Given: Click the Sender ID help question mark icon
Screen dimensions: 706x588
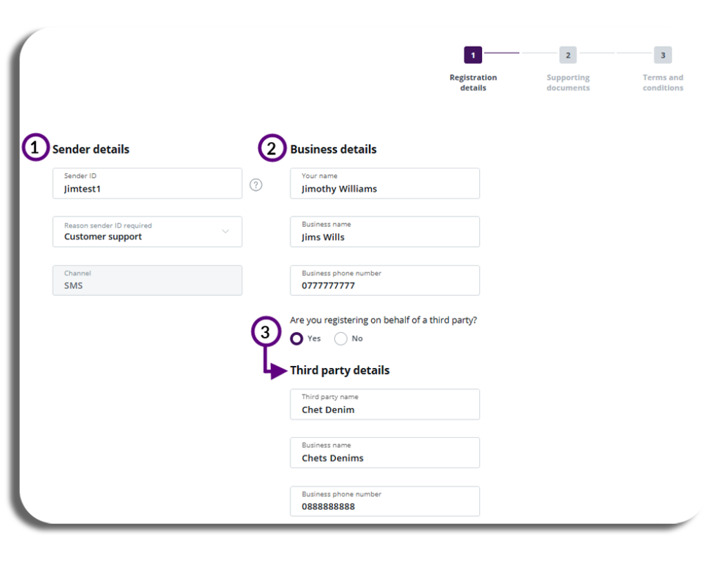Looking at the screenshot, I should click(256, 185).
